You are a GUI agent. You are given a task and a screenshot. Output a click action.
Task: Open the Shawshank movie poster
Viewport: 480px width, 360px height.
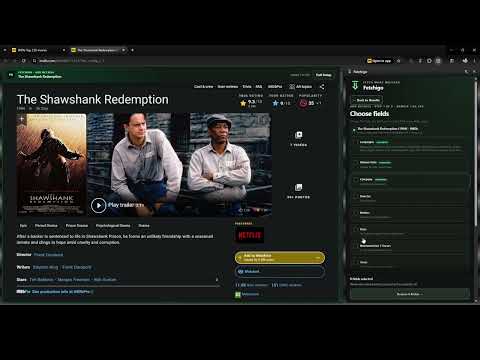click(52, 164)
